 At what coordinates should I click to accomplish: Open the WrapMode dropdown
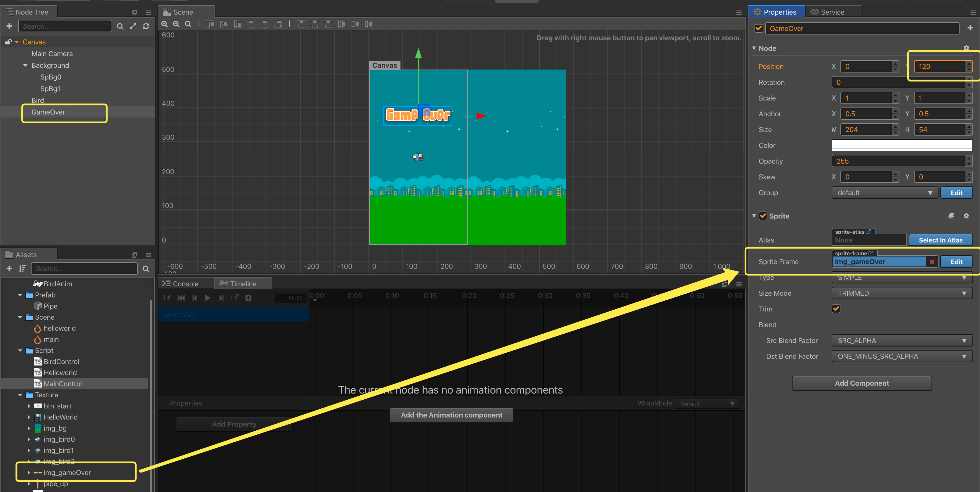707,404
